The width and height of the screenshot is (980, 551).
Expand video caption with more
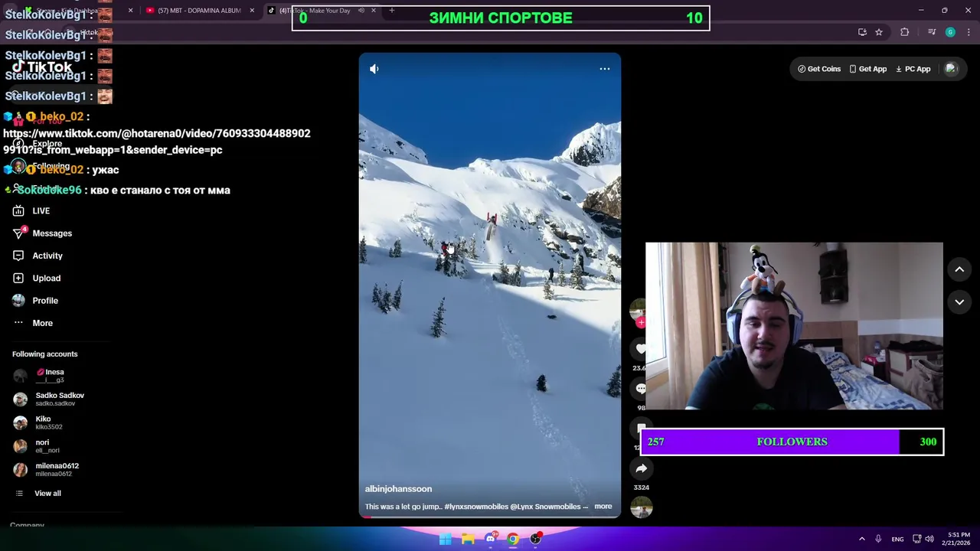pyautogui.click(x=603, y=507)
